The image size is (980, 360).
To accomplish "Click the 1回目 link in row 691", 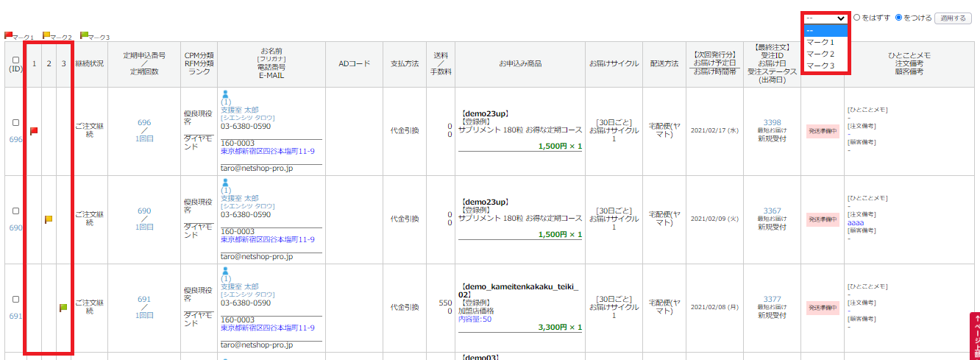I will pos(144,315).
